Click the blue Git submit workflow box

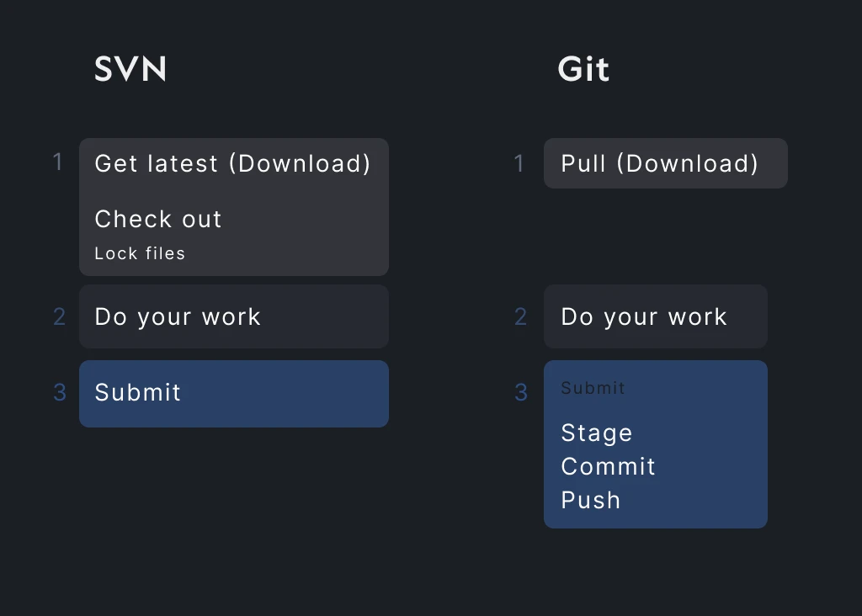tap(656, 444)
